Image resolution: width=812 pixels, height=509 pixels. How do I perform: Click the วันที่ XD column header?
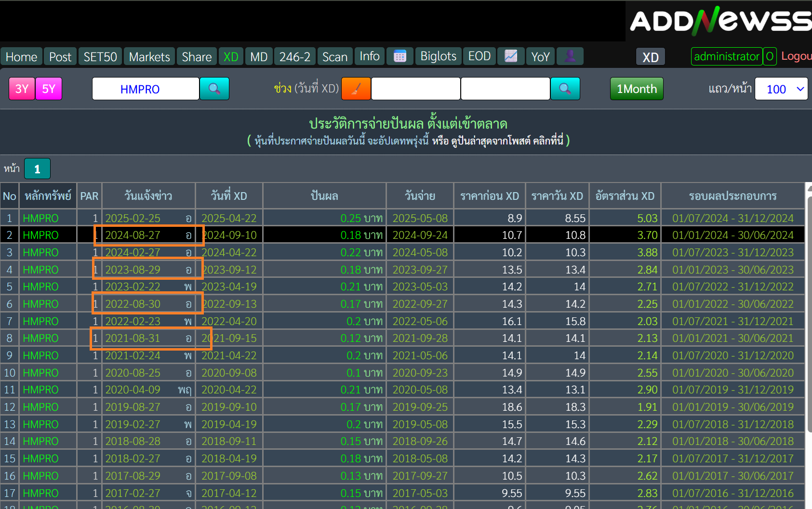(x=229, y=196)
